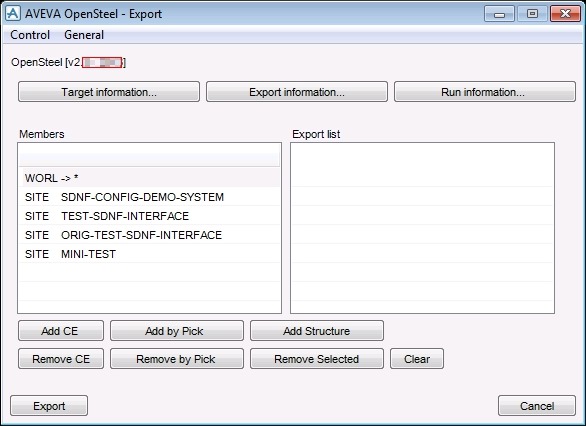
Task: Click the Add CE button
Action: (61, 331)
